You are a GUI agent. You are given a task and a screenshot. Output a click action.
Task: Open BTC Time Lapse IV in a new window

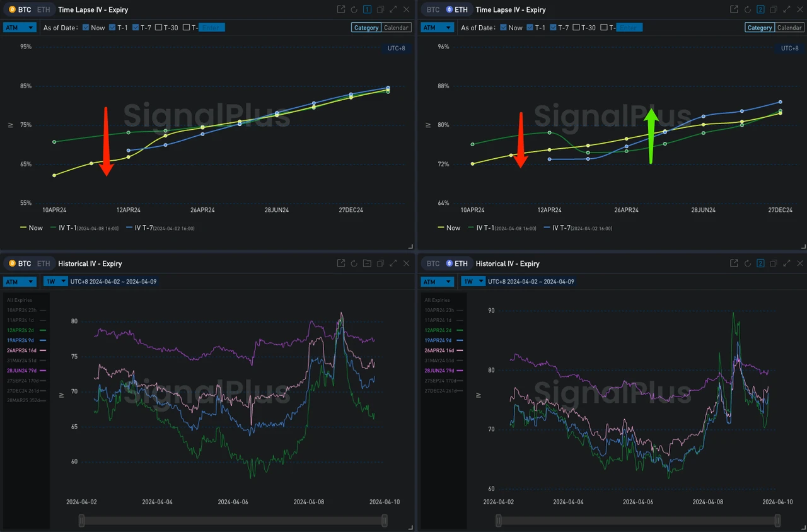(340, 9)
